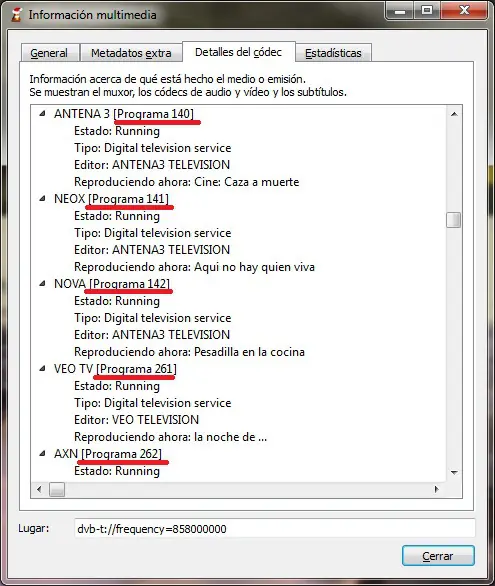Collapse the ANTENA 3 Programa 140 node

[x=43, y=113]
